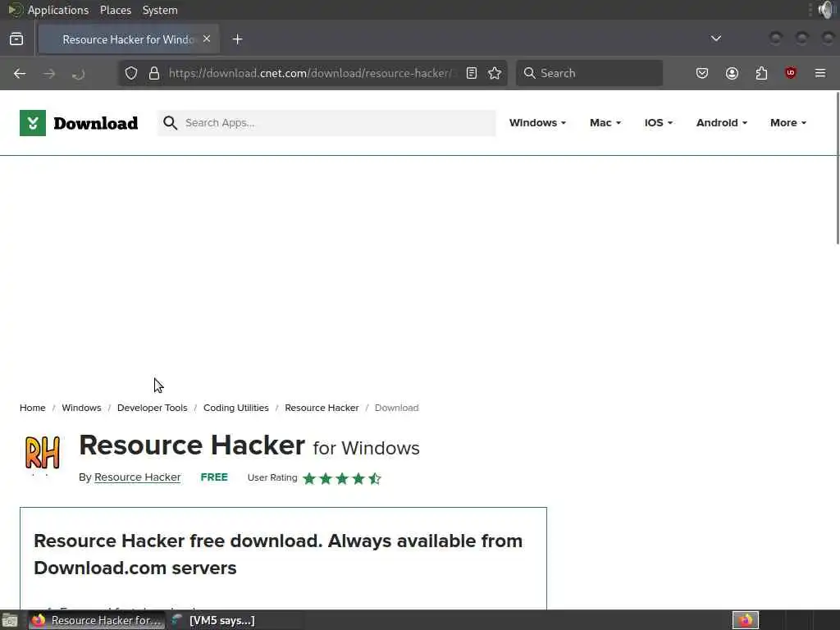Expand the More dropdown menu
Viewport: 840px width, 630px height.
pyautogui.click(x=788, y=123)
